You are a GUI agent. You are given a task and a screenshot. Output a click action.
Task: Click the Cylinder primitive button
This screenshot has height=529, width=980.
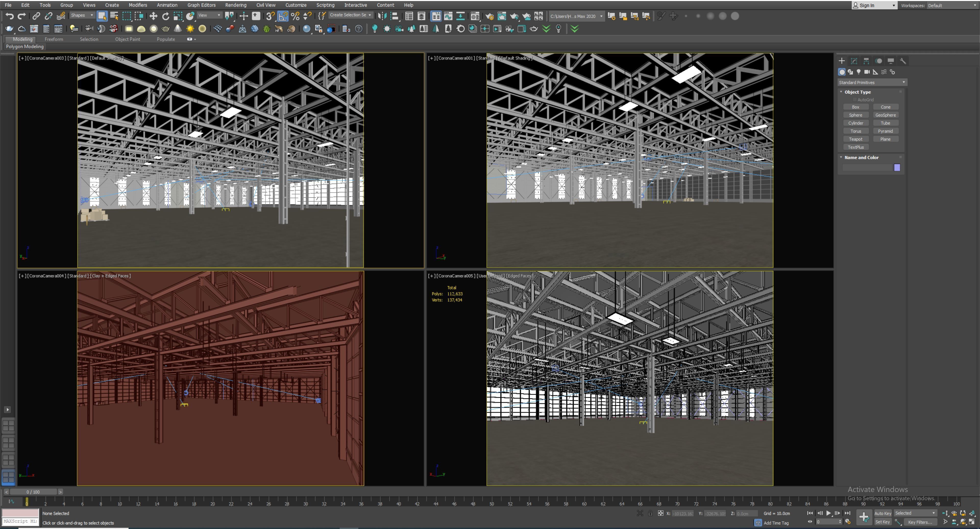click(856, 123)
